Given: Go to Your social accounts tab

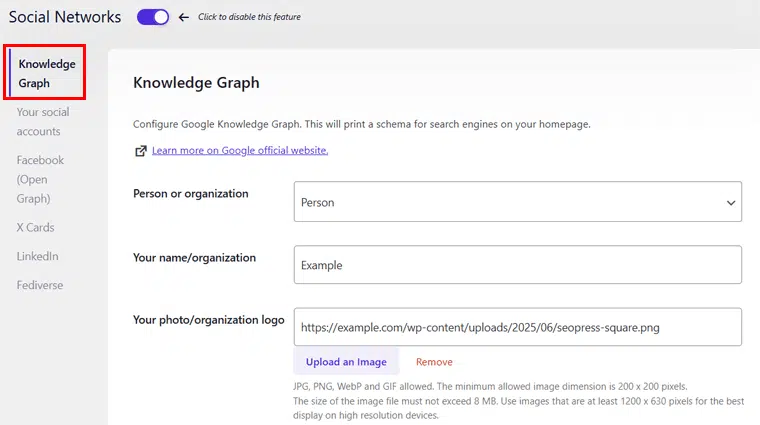Looking at the screenshot, I should [x=43, y=122].
